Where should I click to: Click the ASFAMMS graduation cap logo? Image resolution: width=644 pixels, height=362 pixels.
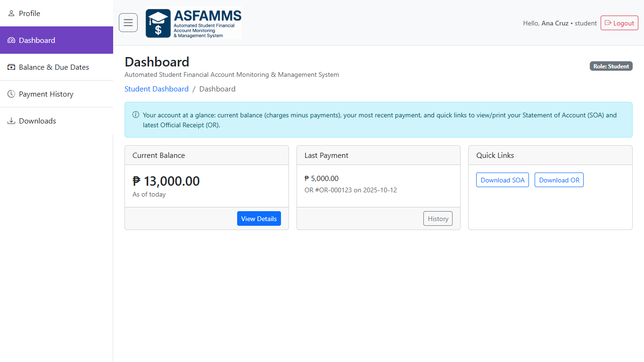pos(158,23)
